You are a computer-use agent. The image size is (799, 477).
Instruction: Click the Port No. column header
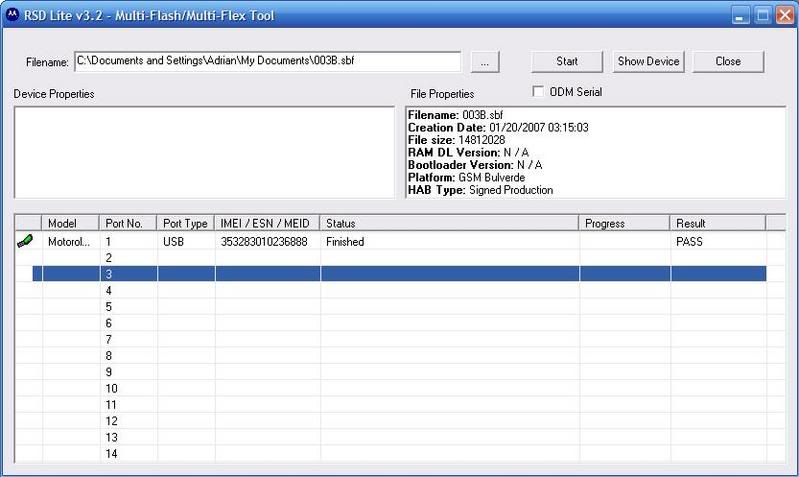tap(127, 223)
